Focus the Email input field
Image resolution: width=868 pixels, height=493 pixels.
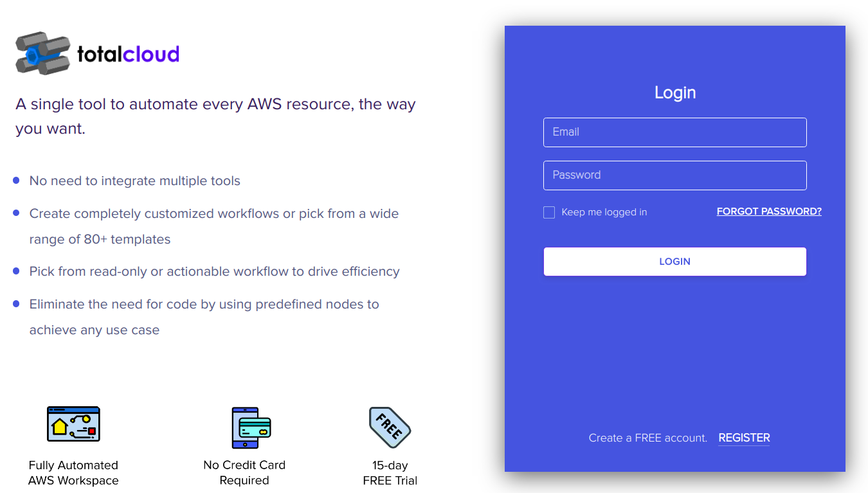(674, 132)
